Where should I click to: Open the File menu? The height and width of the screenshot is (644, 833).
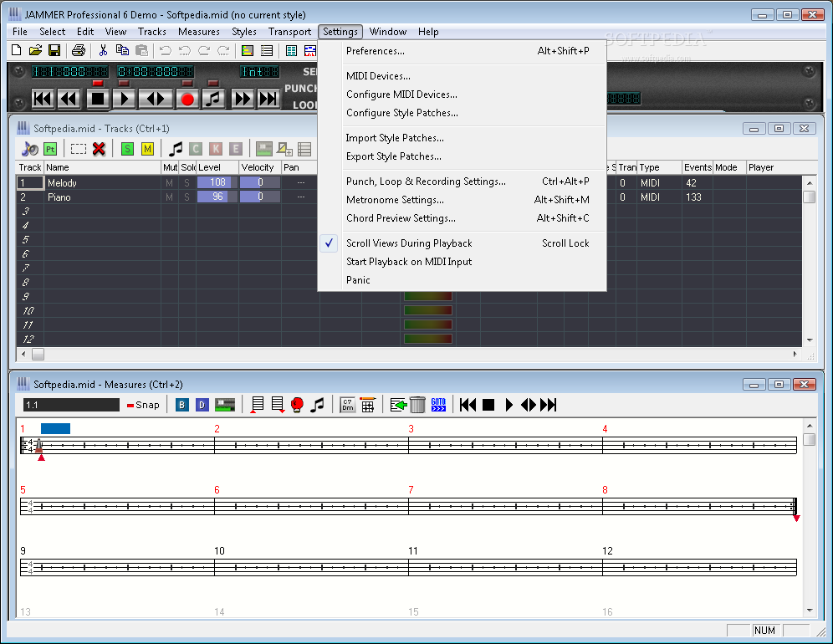(x=20, y=32)
